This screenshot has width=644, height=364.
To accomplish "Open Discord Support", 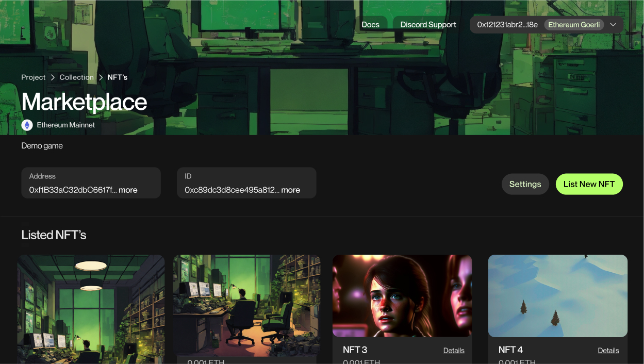I will [x=428, y=24].
